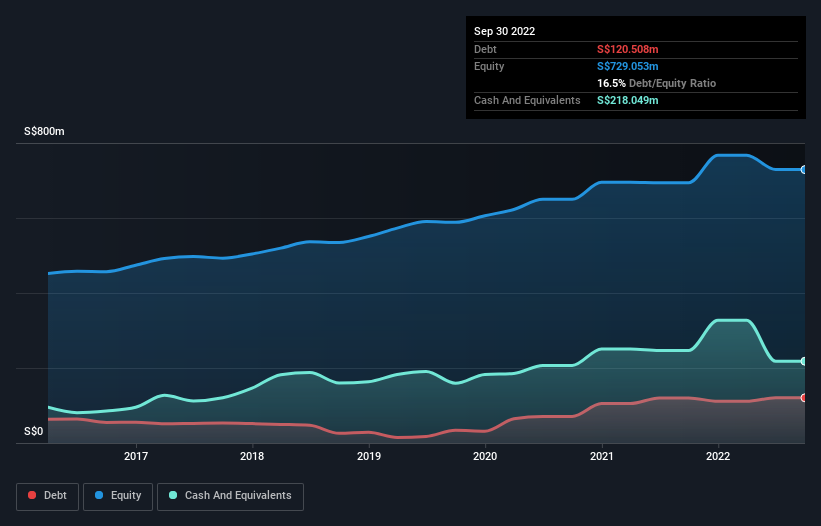Click the S$218.049m cash value in tooltip

[628, 100]
